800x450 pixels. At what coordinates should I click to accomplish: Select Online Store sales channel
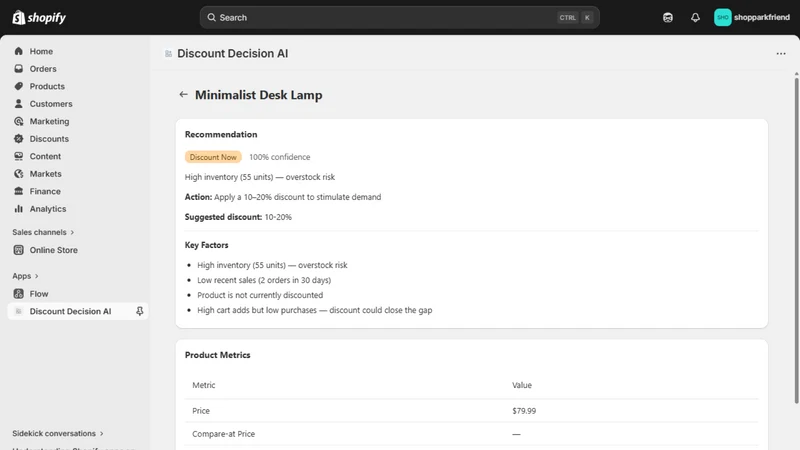54,250
